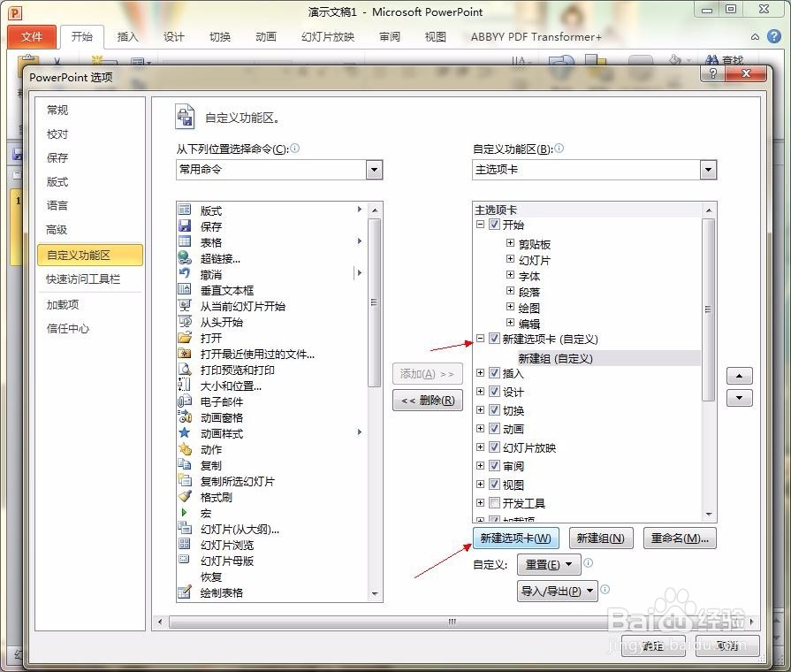Click the 电子邮件 icon

185,401
